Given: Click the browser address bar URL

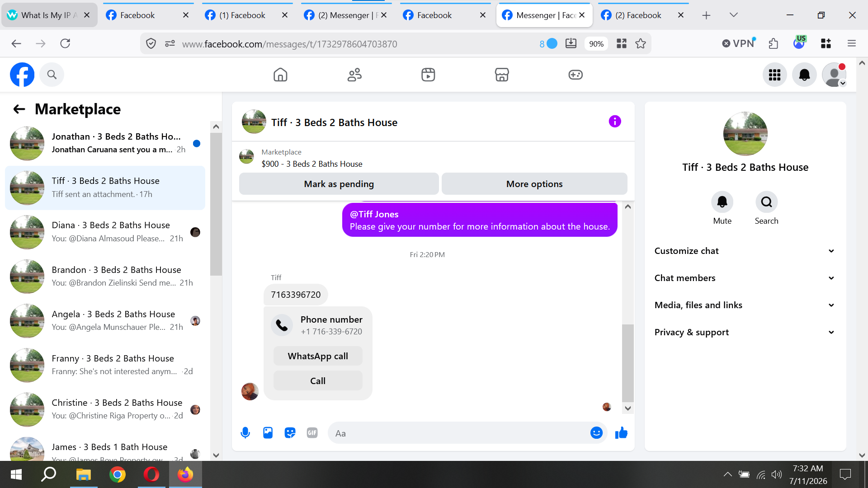Looking at the screenshot, I should tap(289, 44).
